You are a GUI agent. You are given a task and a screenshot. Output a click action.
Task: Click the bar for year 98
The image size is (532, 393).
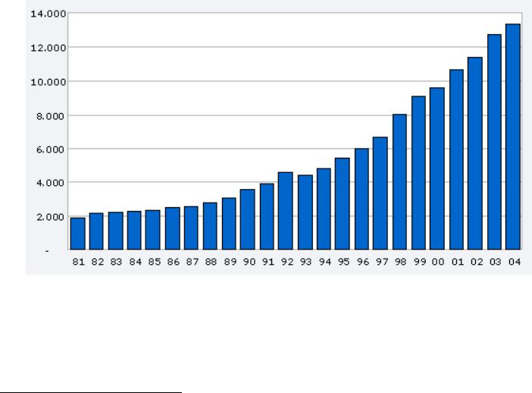(399, 182)
